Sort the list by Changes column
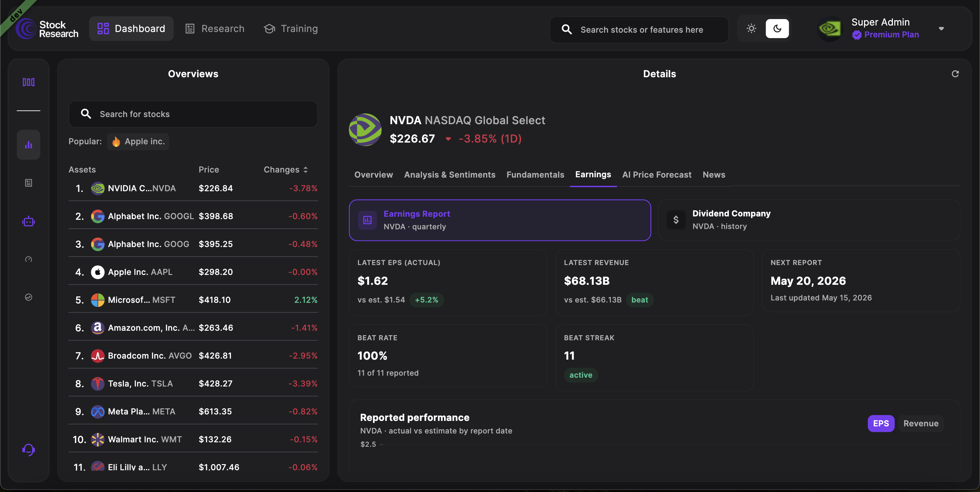 286,170
